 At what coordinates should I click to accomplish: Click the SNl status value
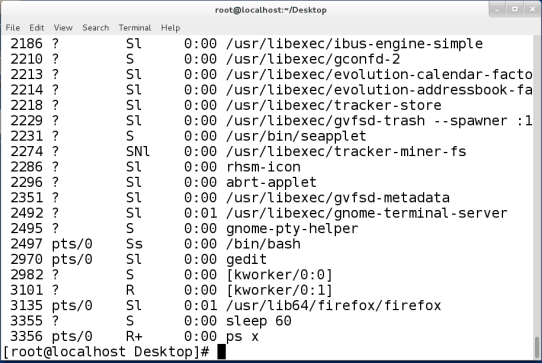tap(138, 151)
